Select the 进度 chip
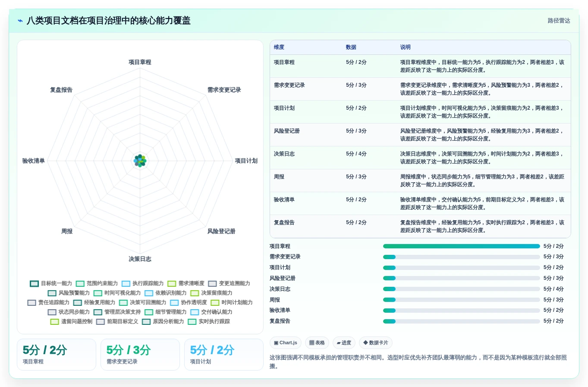The height and width of the screenshot is (387, 588). pos(344,343)
